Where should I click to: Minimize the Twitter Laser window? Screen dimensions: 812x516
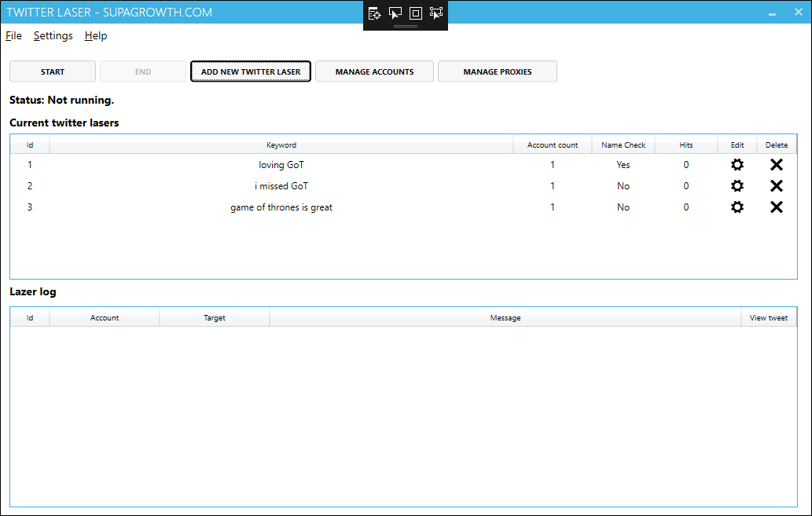coord(772,13)
